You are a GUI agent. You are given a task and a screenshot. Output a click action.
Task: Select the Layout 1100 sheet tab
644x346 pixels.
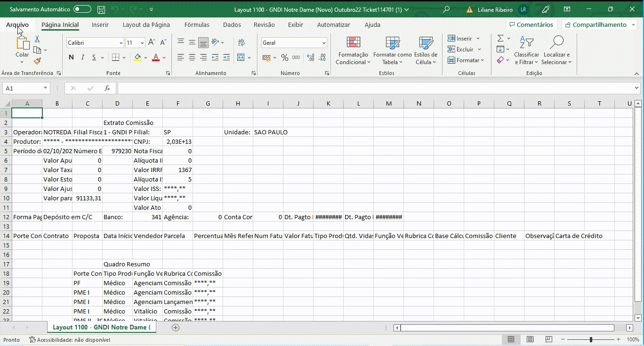(102, 327)
